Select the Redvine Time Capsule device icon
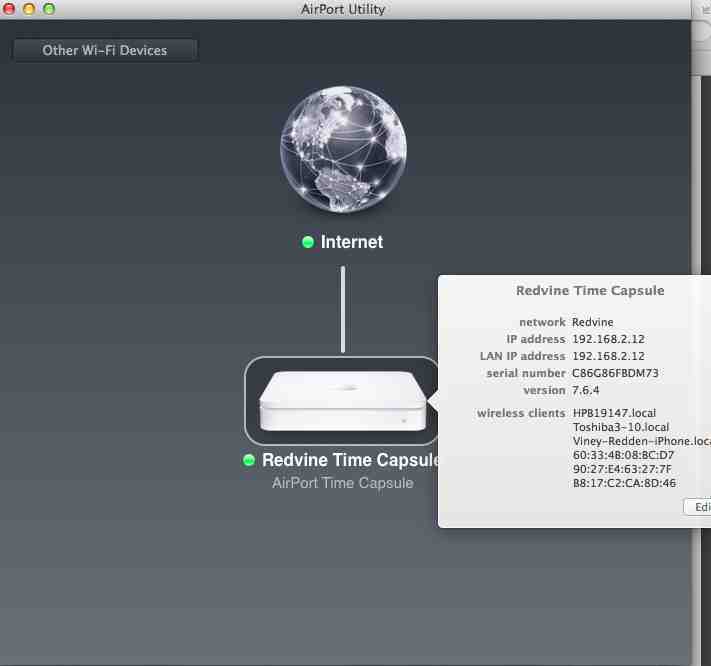 (342, 401)
